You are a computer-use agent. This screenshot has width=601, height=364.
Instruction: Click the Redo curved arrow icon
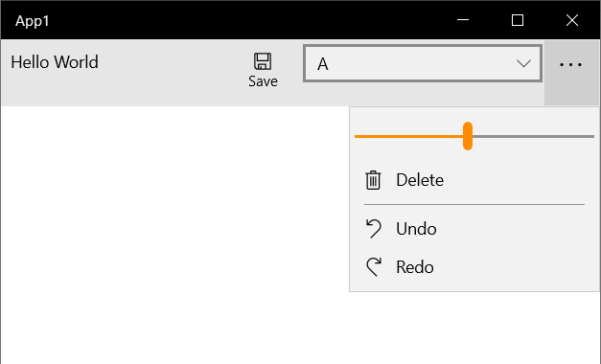(373, 266)
